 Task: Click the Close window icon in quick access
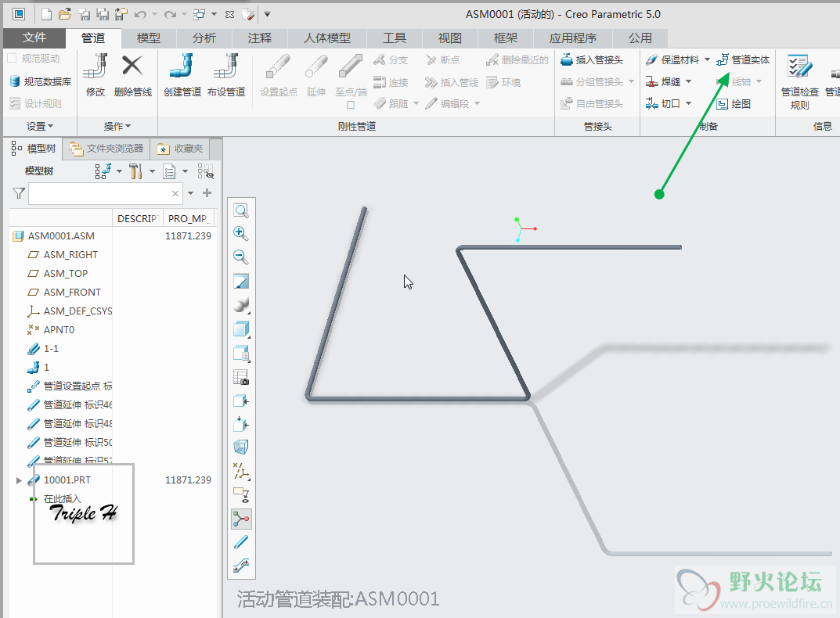230,14
